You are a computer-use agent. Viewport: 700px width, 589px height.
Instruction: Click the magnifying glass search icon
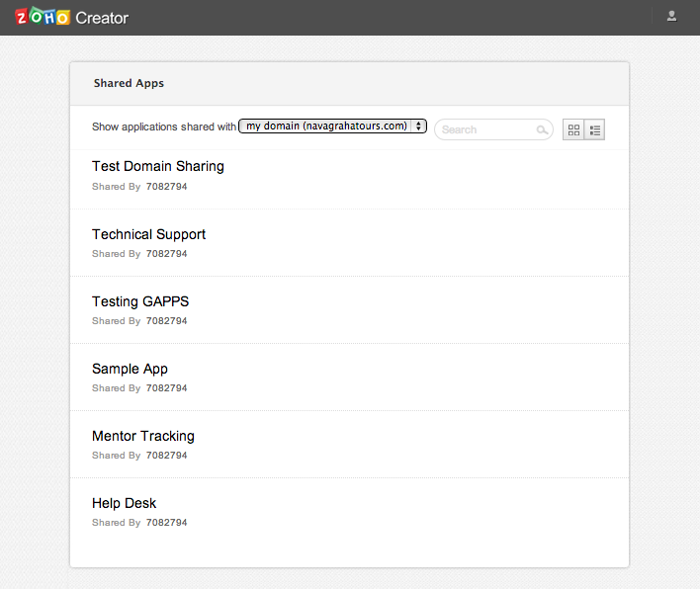tap(542, 129)
